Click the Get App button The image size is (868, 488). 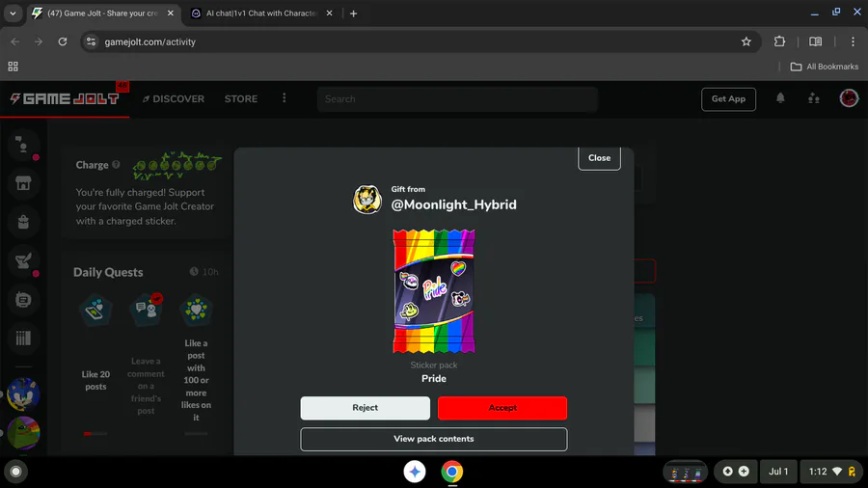728,99
